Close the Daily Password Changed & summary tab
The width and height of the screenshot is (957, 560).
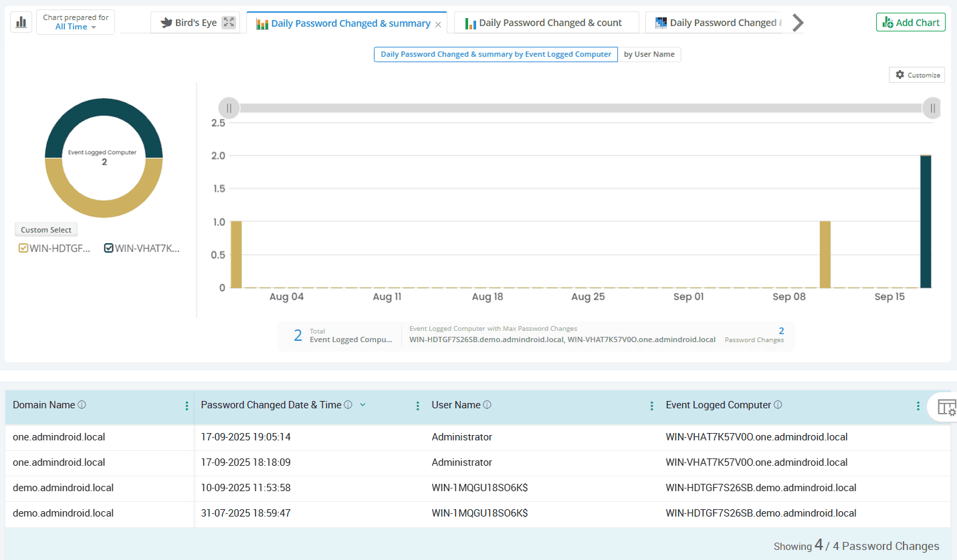[x=438, y=24]
